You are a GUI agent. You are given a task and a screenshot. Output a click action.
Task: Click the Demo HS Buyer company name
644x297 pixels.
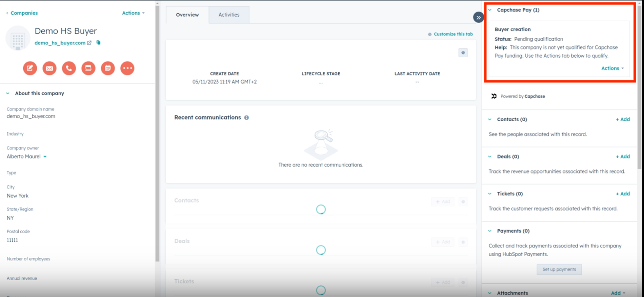click(66, 31)
